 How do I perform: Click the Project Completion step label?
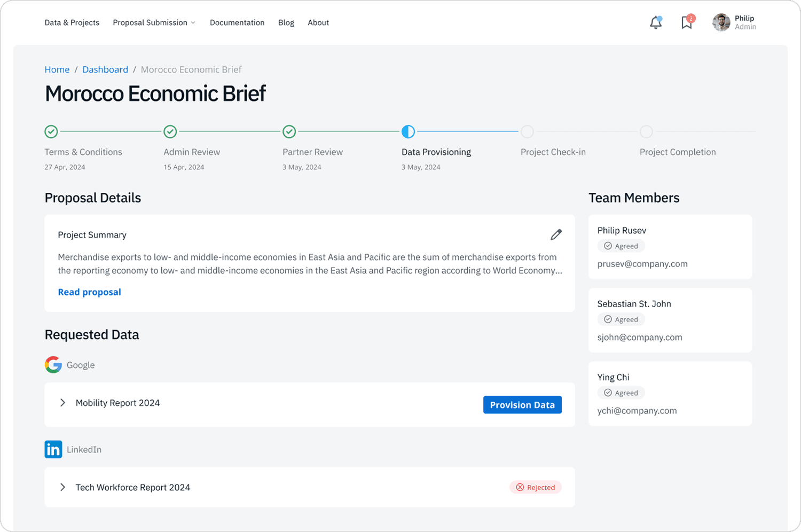tap(678, 152)
